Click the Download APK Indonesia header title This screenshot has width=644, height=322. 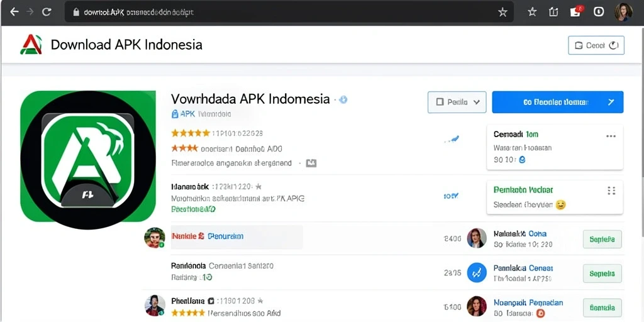pyautogui.click(x=126, y=45)
